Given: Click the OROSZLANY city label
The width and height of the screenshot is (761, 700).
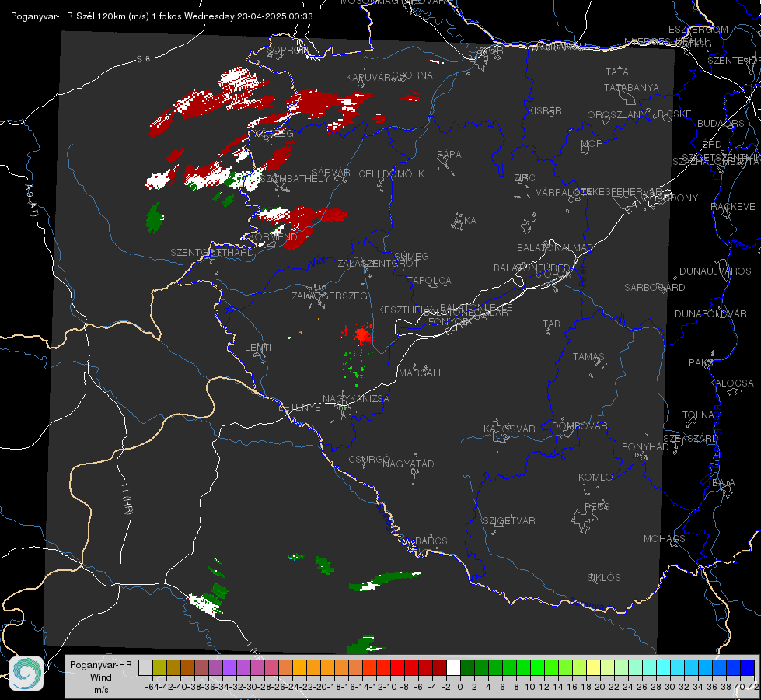Looking at the screenshot, I should click(617, 115).
